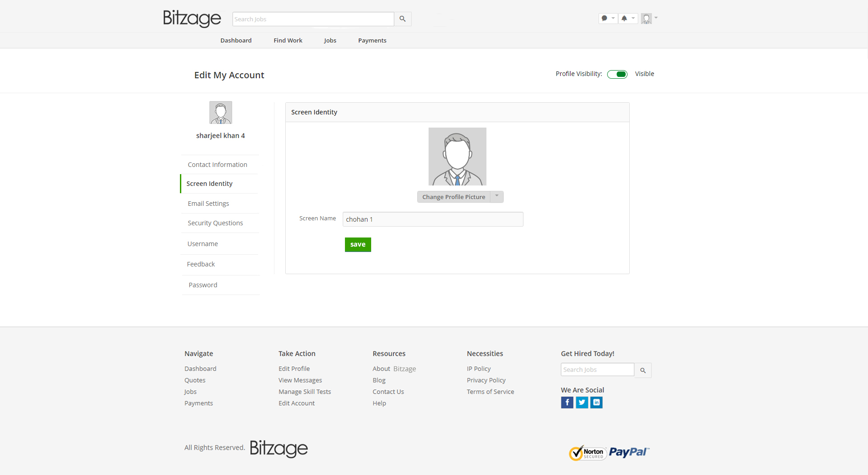Viewport: 868px width, 475px height.
Task: Click the Change Profile Picture button
Action: (x=453, y=197)
